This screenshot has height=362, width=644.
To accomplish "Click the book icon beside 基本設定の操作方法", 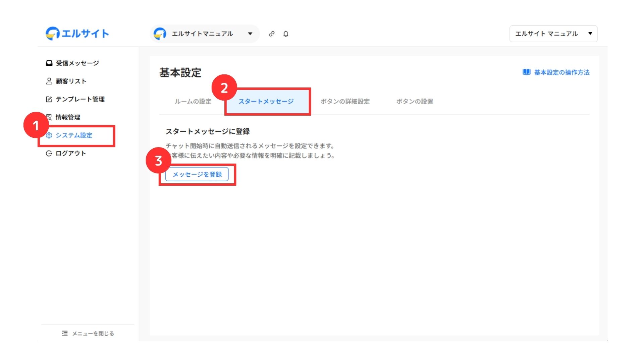I will pyautogui.click(x=526, y=72).
